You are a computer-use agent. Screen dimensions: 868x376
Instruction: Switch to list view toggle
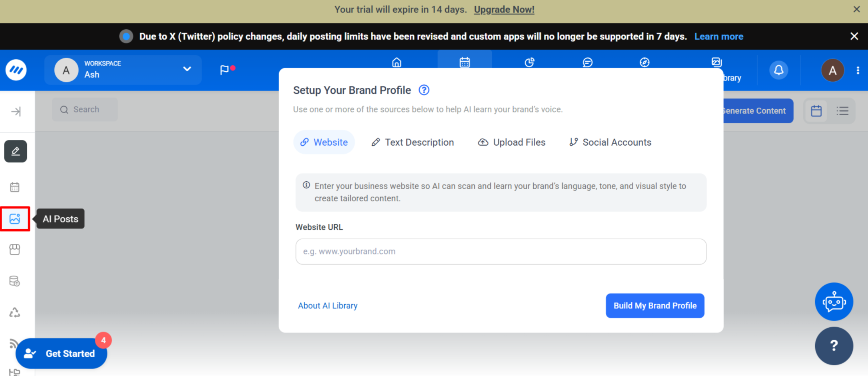pos(842,111)
